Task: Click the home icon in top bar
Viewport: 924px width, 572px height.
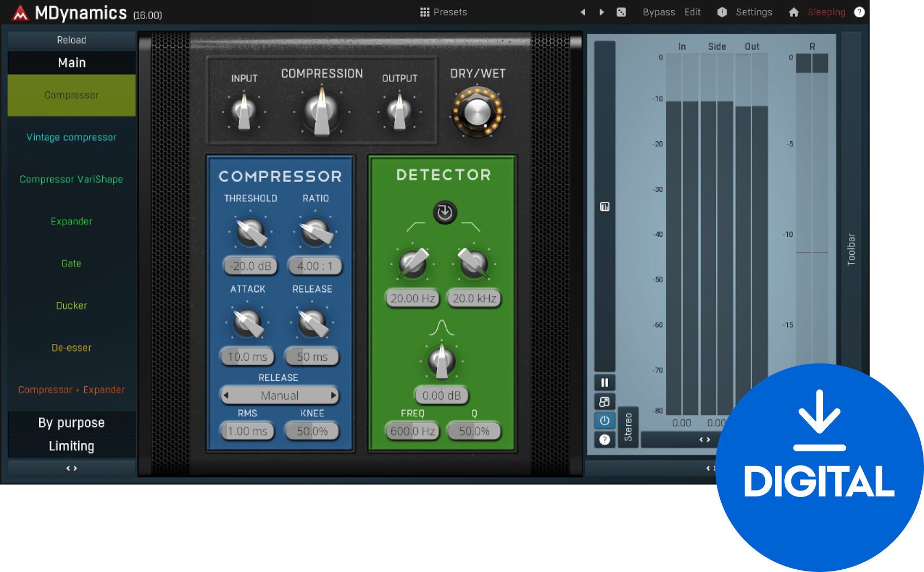Action: [794, 12]
